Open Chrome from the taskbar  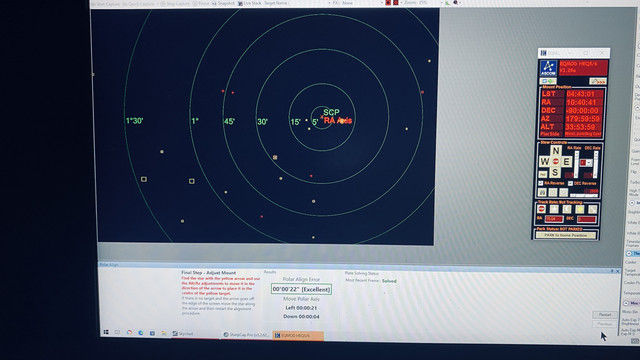point(129,333)
